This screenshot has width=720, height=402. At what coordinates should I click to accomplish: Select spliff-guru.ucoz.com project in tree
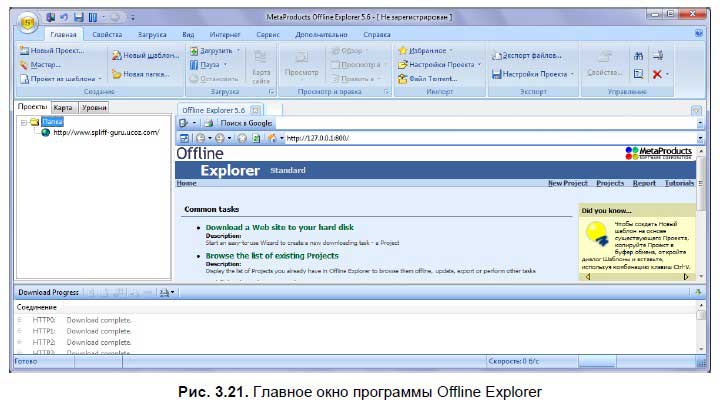click(x=106, y=132)
